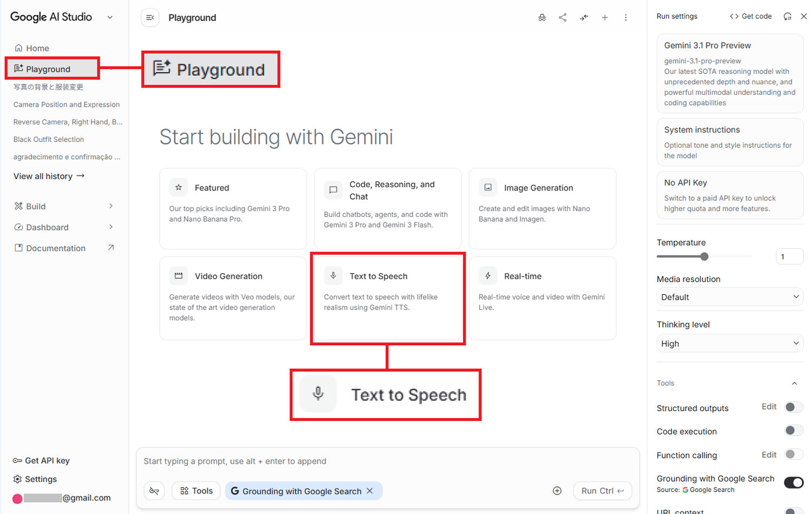812x514 pixels.
Task: Open the Media resolution dropdown
Action: point(730,296)
